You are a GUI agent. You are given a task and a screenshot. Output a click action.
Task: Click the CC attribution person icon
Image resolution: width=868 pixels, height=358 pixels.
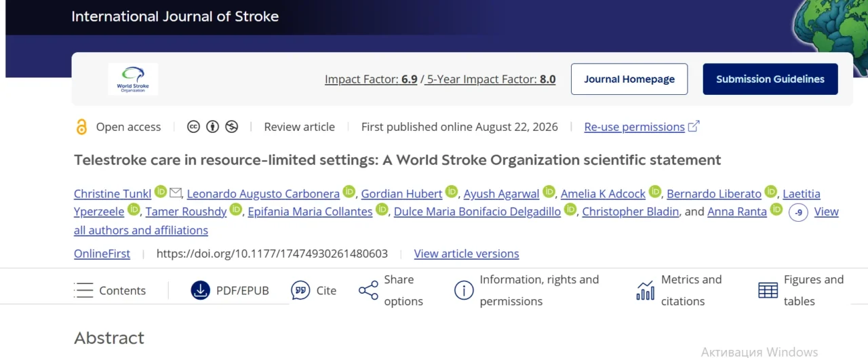tap(212, 127)
